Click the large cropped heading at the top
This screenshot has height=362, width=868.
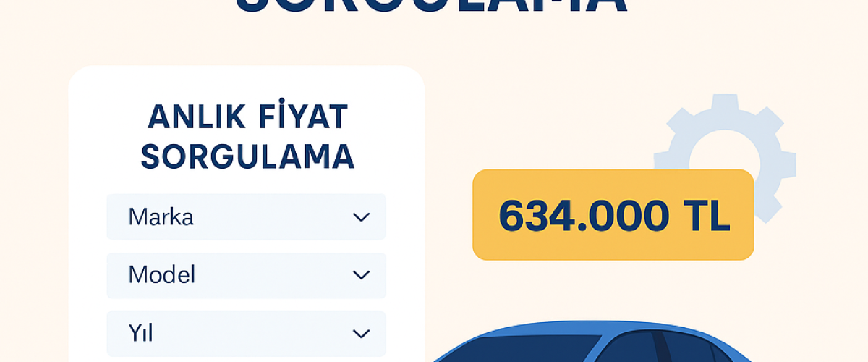[x=433, y=9]
